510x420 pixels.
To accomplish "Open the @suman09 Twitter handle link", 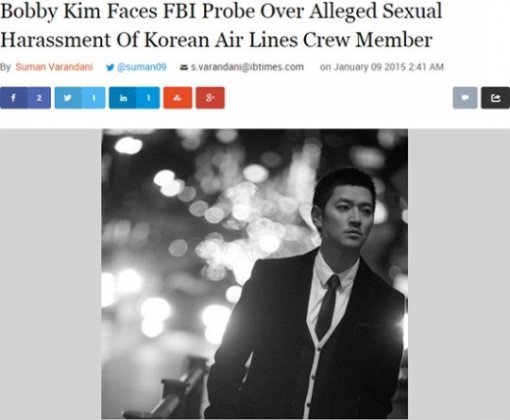I will tap(142, 67).
